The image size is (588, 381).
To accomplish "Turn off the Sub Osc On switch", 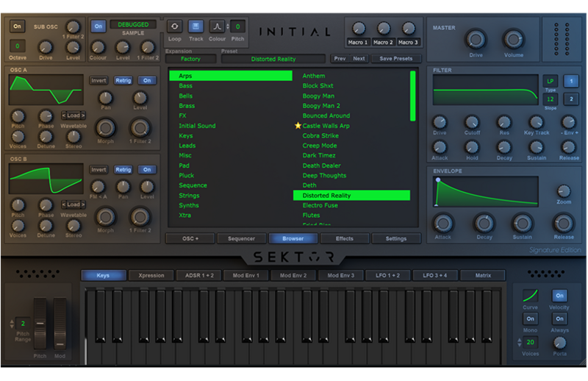I will (18, 26).
